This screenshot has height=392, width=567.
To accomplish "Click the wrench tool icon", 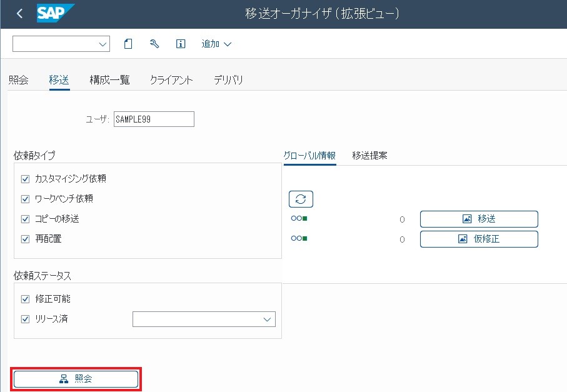I will point(154,44).
